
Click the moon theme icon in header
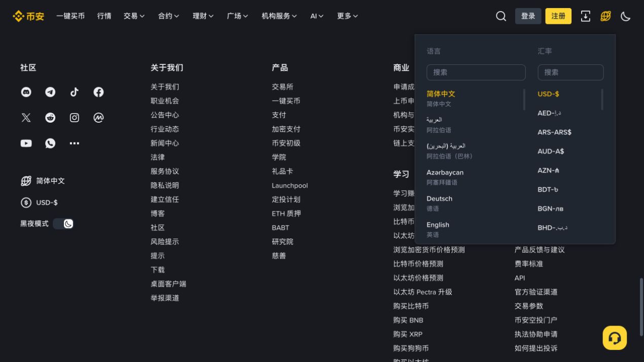(626, 16)
